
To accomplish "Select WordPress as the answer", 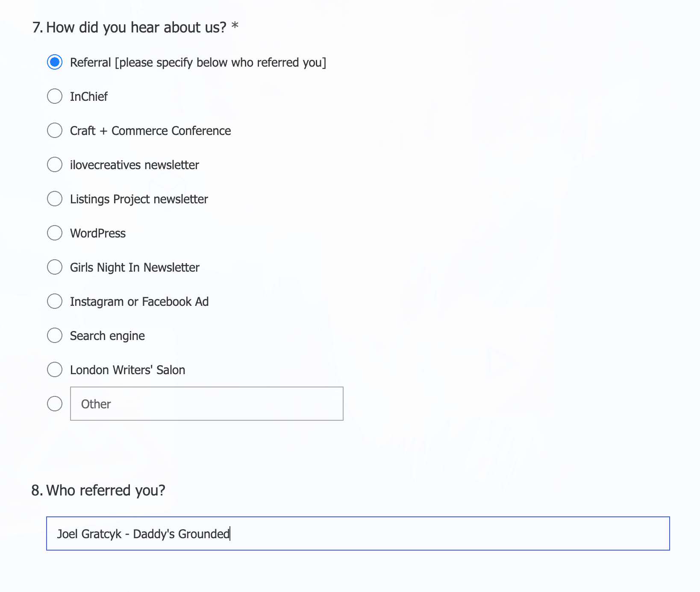I will click(55, 233).
